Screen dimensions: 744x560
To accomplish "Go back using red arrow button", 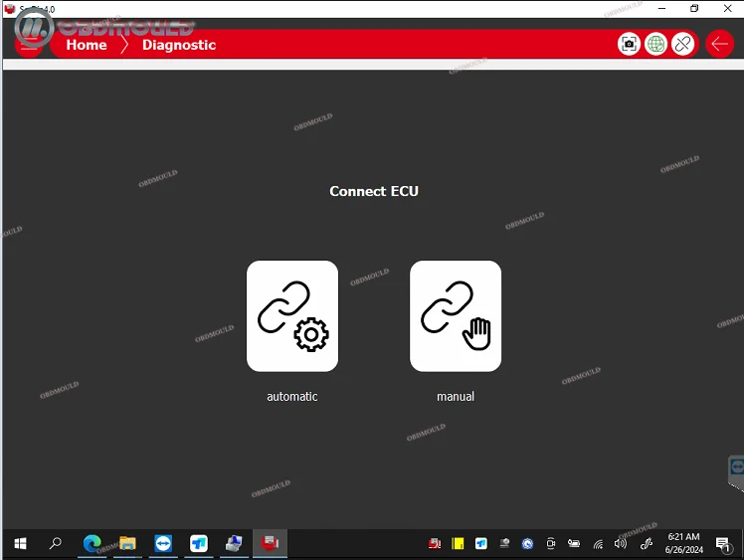I will coord(720,44).
